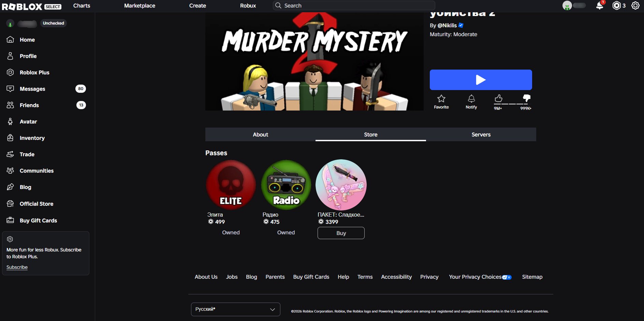Start the game with the Play button
This screenshot has width=644, height=321.
[481, 80]
